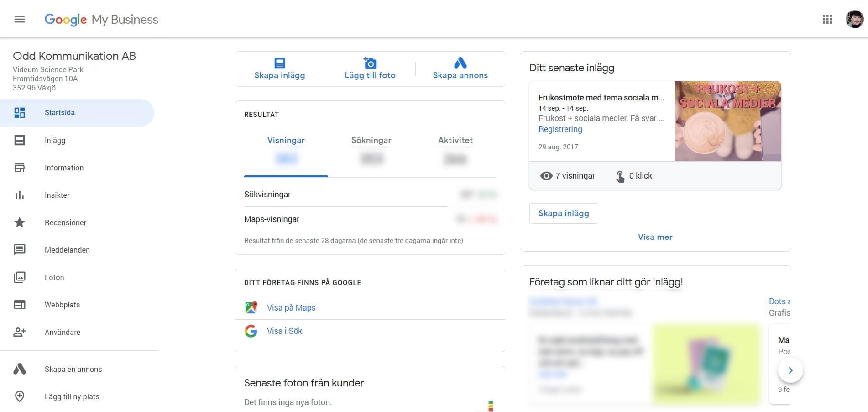Click the Frukostmöte med tema sociala post title
The height and width of the screenshot is (412, 868).
(601, 98)
